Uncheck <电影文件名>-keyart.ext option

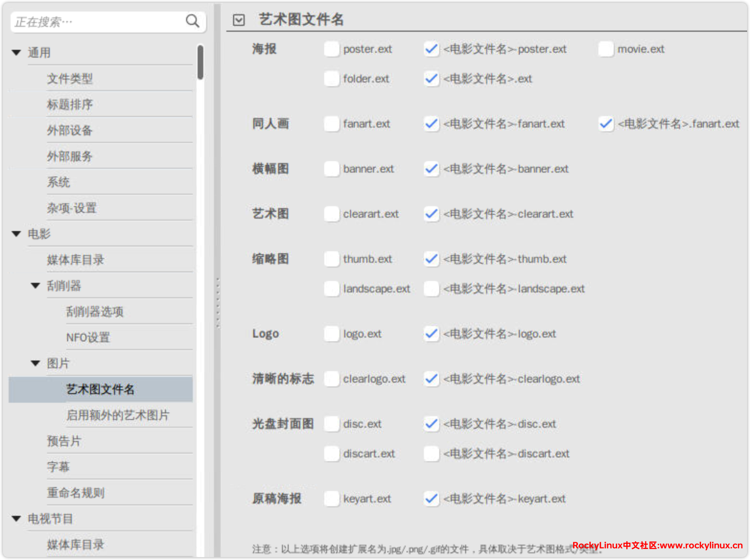click(431, 499)
